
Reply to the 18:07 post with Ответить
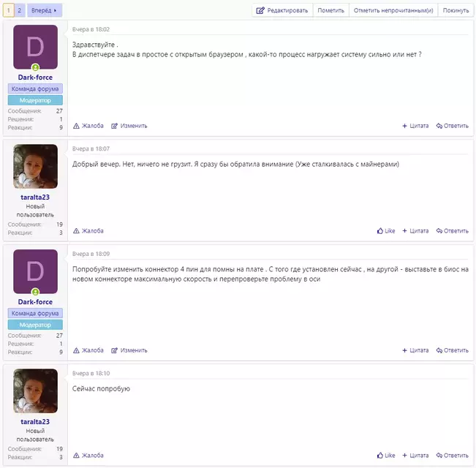click(453, 231)
